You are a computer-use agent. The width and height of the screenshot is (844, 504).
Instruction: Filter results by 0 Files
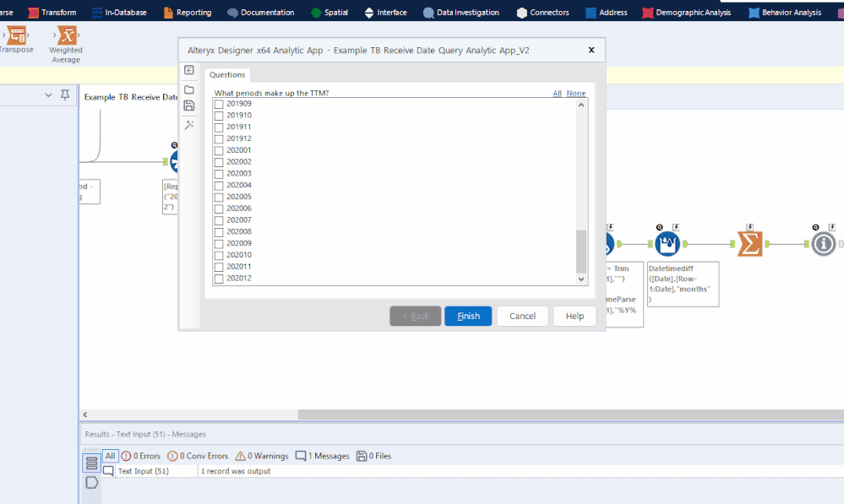point(373,456)
